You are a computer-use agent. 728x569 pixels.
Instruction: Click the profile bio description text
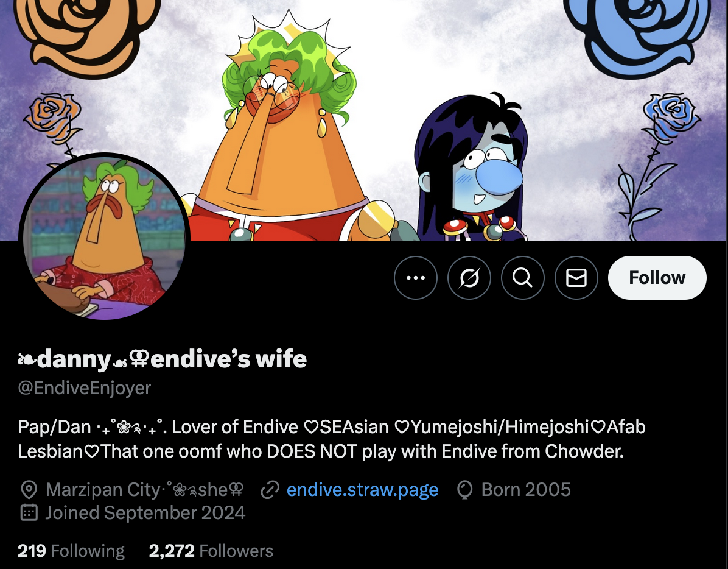coord(332,439)
